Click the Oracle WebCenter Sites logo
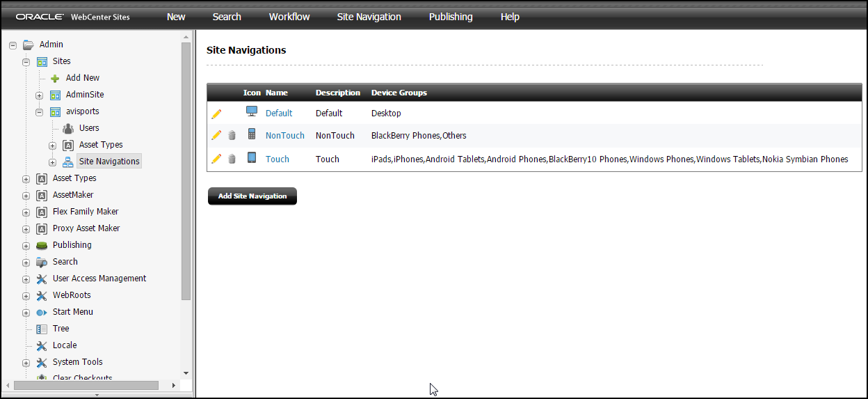Viewport: 868px width, 399px height. pos(72,17)
